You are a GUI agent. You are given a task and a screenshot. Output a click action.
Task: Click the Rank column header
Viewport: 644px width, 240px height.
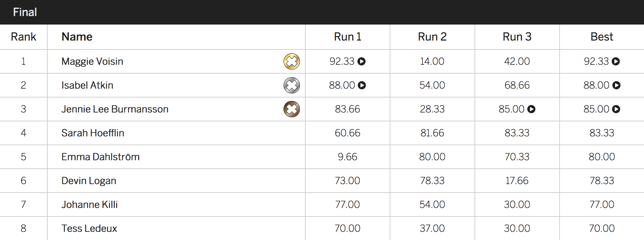click(23, 37)
